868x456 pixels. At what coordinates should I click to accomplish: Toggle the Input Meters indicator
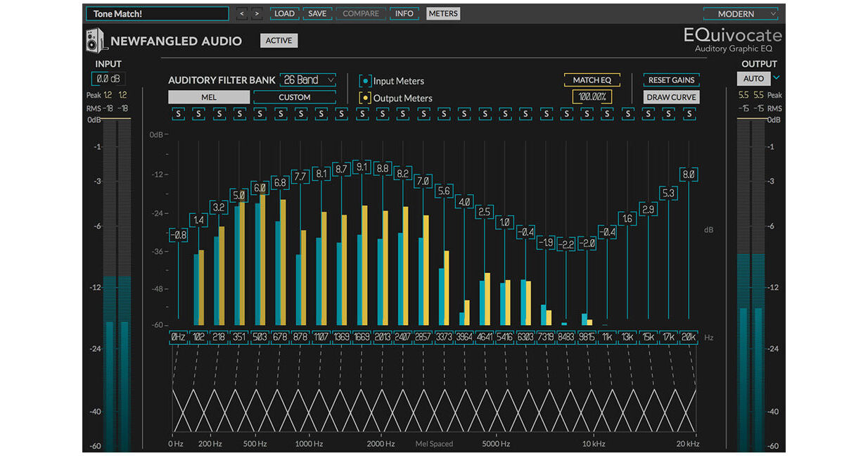point(365,81)
